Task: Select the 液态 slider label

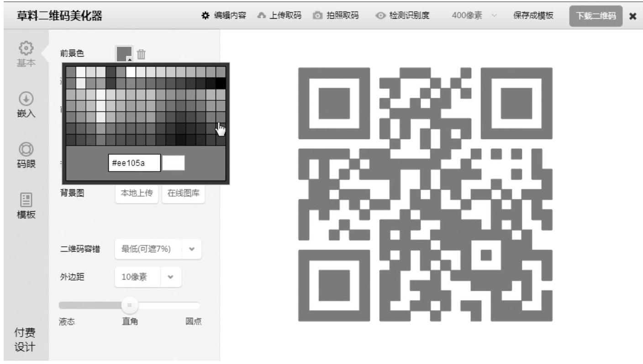Action: pyautogui.click(x=67, y=321)
